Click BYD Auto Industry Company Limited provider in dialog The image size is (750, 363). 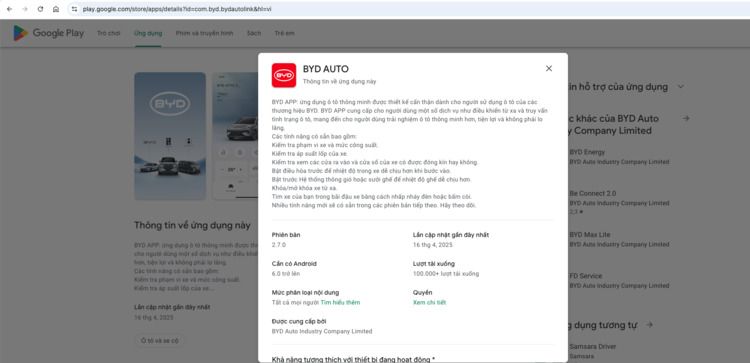coord(322,331)
